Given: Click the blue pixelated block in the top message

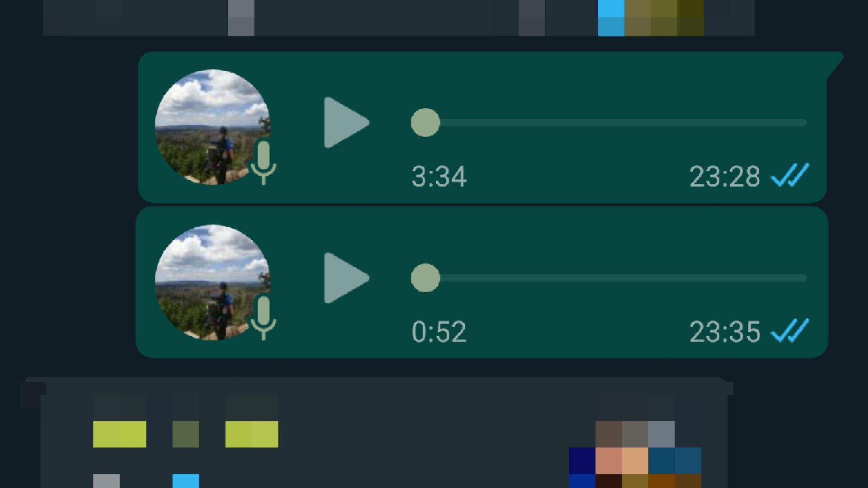Looking at the screenshot, I should 611,18.
